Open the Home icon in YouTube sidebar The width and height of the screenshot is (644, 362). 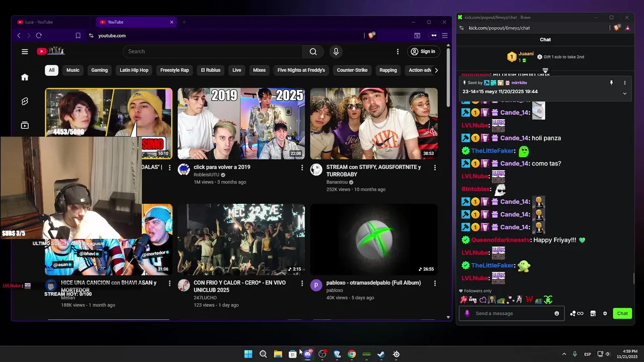25,77
